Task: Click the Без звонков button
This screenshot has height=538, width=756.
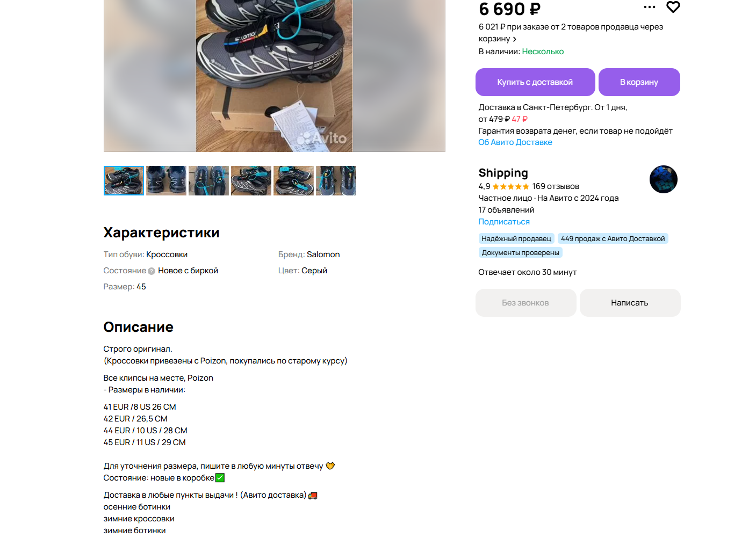Action: pyautogui.click(x=525, y=303)
